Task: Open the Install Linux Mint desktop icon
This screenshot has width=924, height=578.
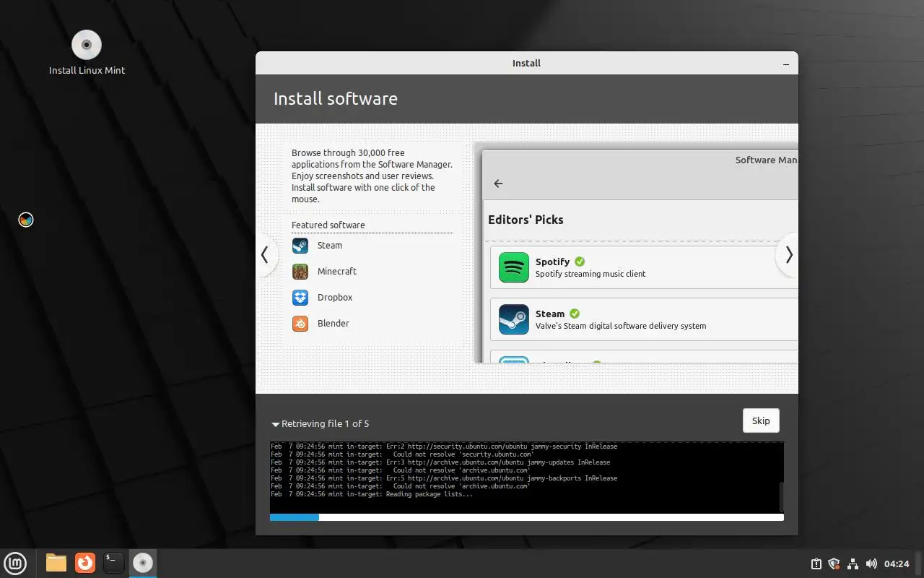Action: 87,53
